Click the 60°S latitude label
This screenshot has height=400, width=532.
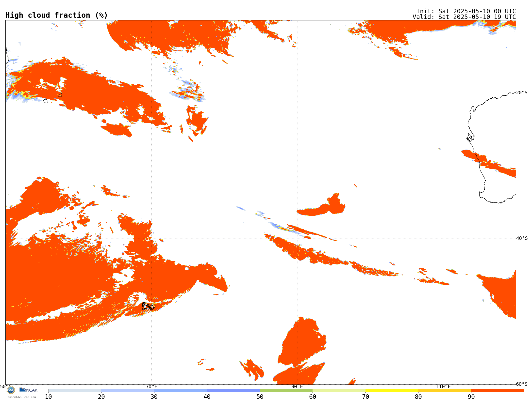point(522,384)
